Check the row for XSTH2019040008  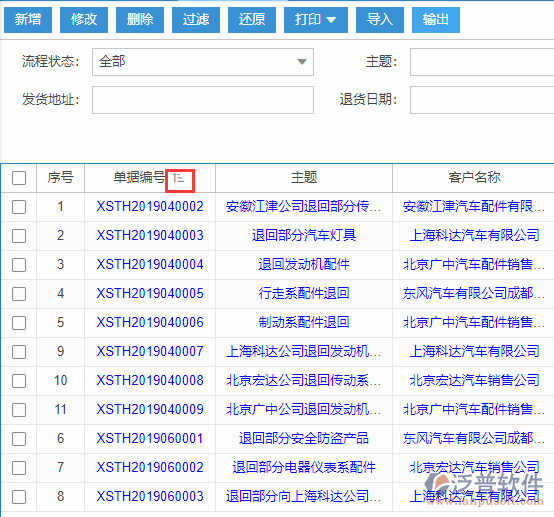(19, 381)
